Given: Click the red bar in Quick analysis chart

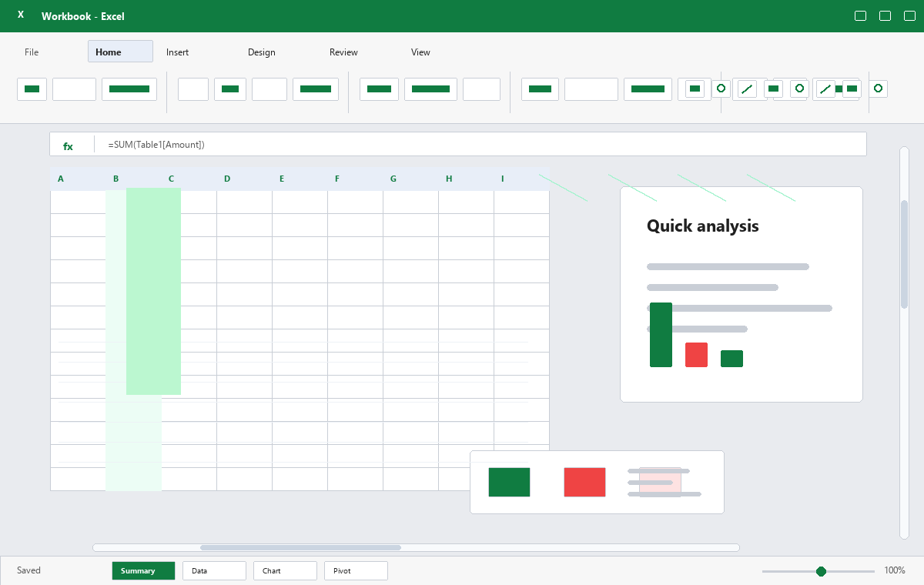Looking at the screenshot, I should [x=696, y=355].
